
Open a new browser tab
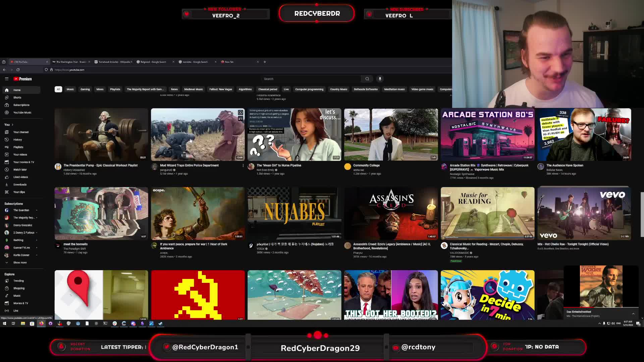pyautogui.click(x=265, y=62)
